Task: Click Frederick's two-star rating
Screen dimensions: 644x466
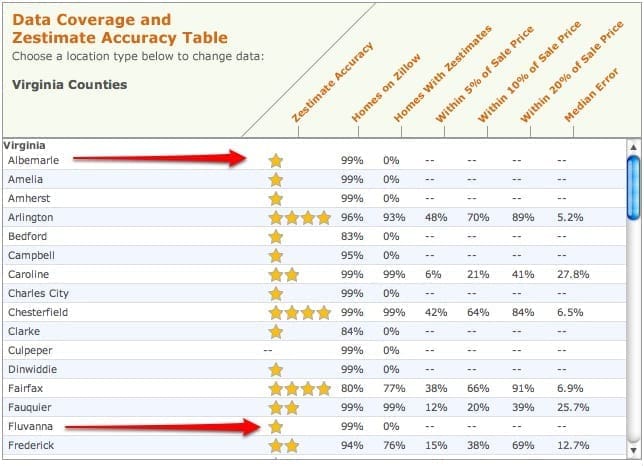Action: pyautogui.click(x=284, y=445)
